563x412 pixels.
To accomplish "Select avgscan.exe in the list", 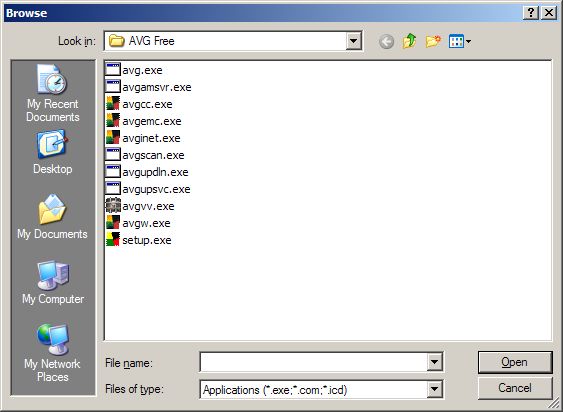I will [x=145, y=155].
